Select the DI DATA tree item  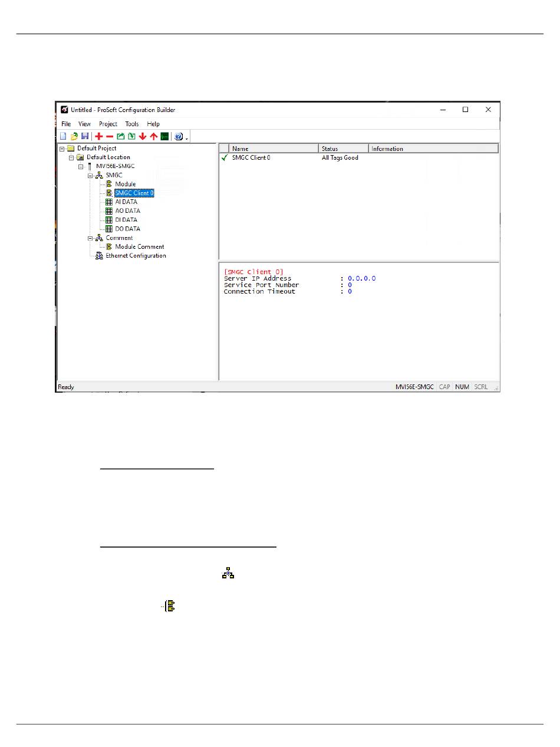(x=126, y=220)
